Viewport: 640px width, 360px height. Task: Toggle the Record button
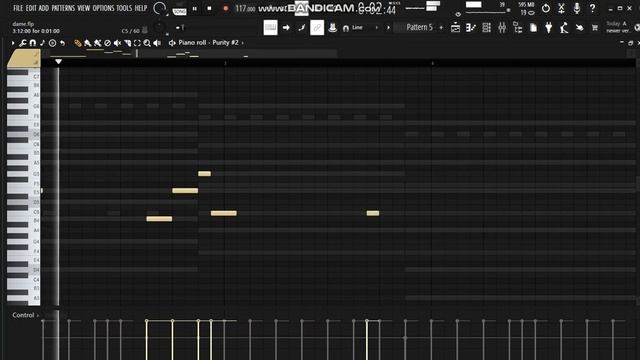point(225,8)
